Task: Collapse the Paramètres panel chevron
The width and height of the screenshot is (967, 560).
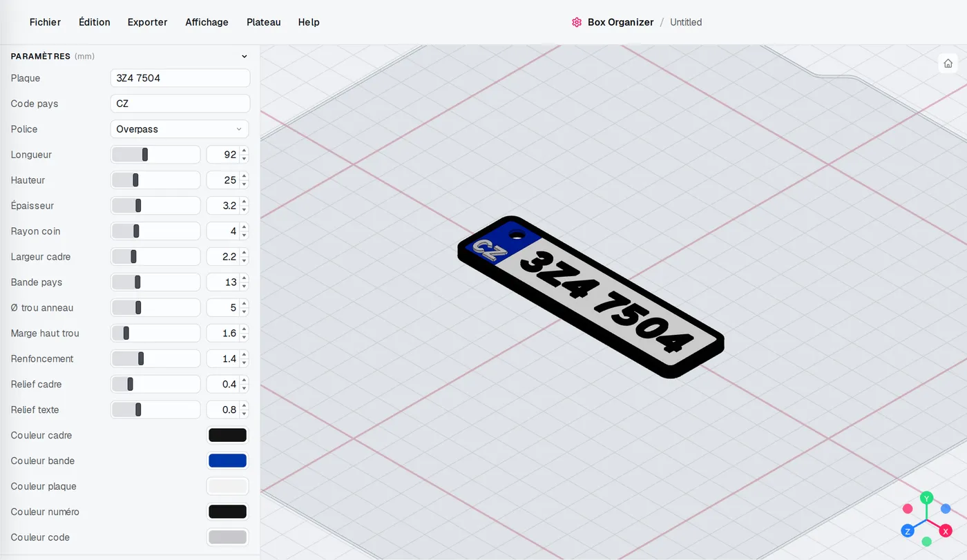Action: pyautogui.click(x=244, y=57)
